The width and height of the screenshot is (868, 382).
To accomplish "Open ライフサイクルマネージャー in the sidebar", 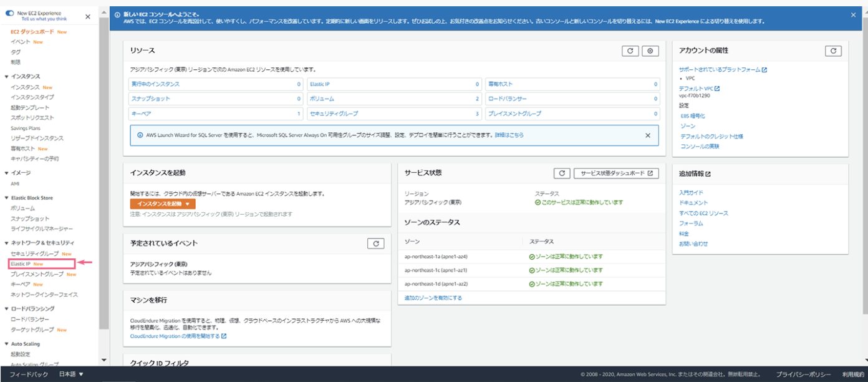I will coord(42,228).
